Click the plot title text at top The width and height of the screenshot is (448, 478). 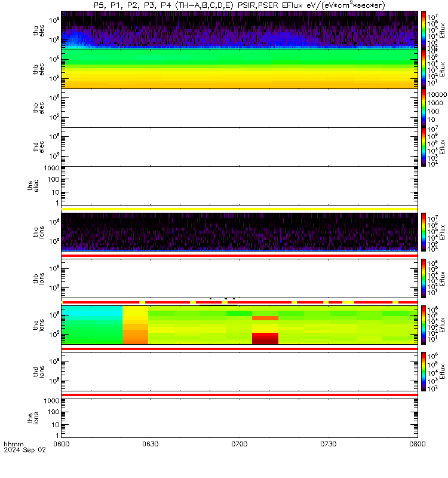[x=240, y=5]
